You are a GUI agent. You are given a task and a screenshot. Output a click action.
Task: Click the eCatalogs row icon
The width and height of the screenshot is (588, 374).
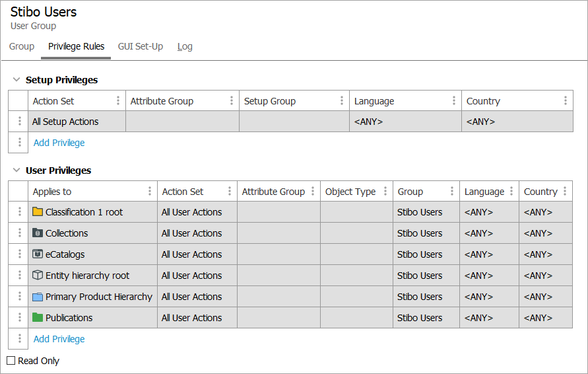[38, 254]
